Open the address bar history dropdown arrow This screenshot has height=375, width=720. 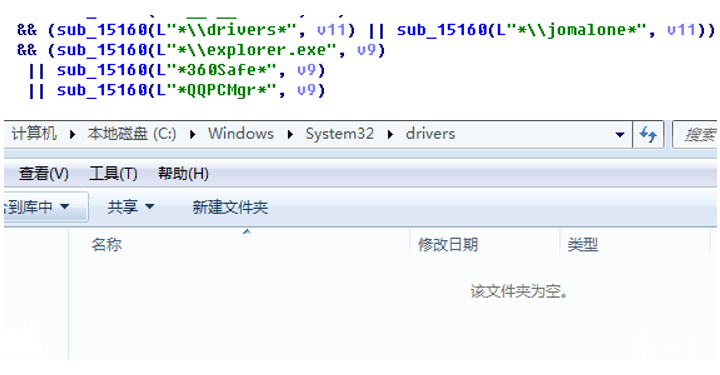(x=620, y=135)
